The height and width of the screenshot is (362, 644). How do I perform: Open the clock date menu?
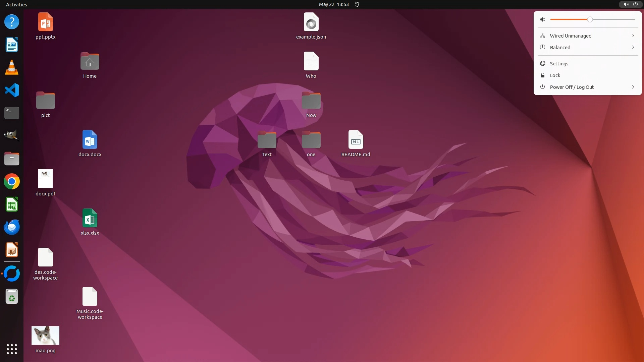click(333, 4)
